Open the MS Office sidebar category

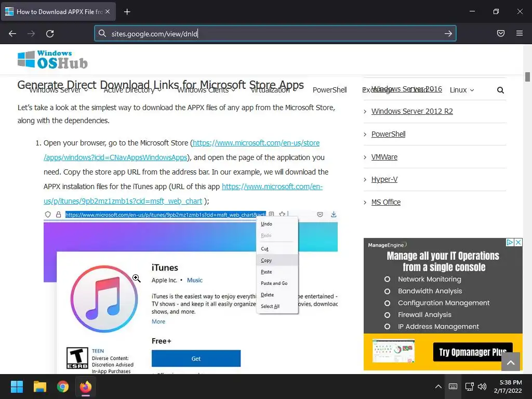click(x=386, y=202)
